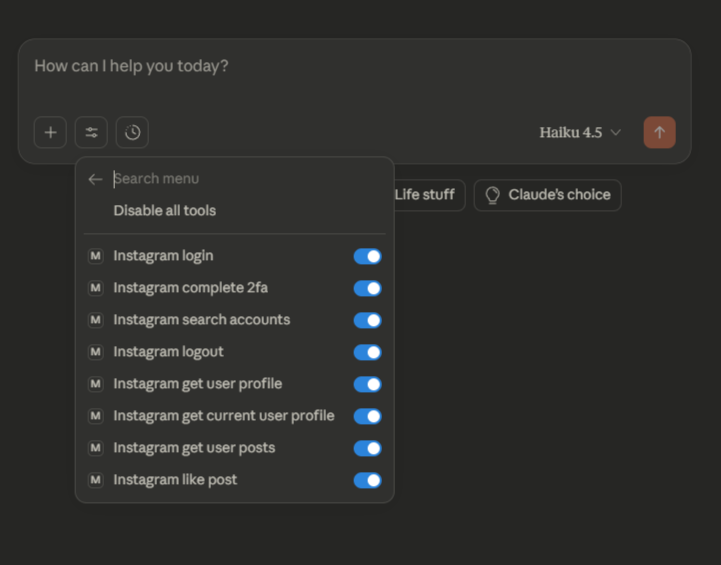The height and width of the screenshot is (565, 721).
Task: Click the Instagram login label text
Action: click(x=163, y=256)
